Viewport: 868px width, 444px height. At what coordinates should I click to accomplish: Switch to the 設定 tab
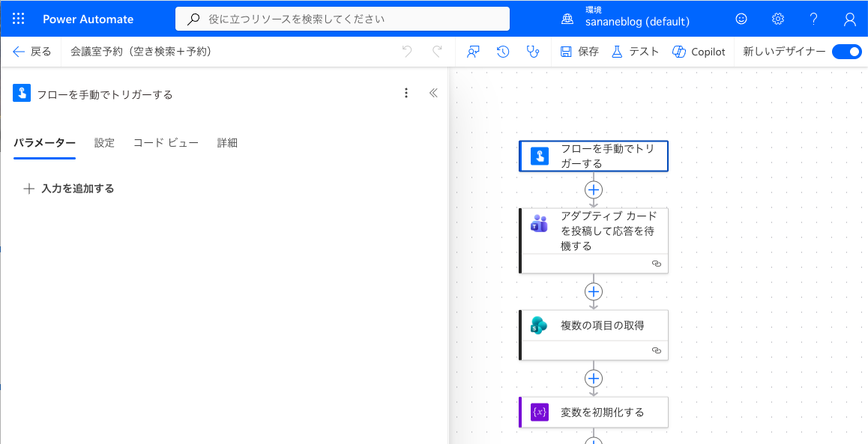(104, 143)
